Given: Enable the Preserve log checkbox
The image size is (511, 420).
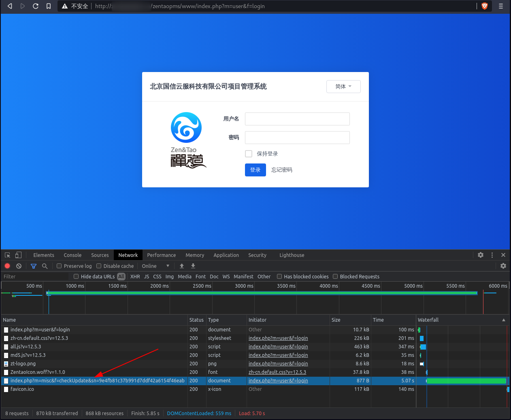Looking at the screenshot, I should click(59, 266).
